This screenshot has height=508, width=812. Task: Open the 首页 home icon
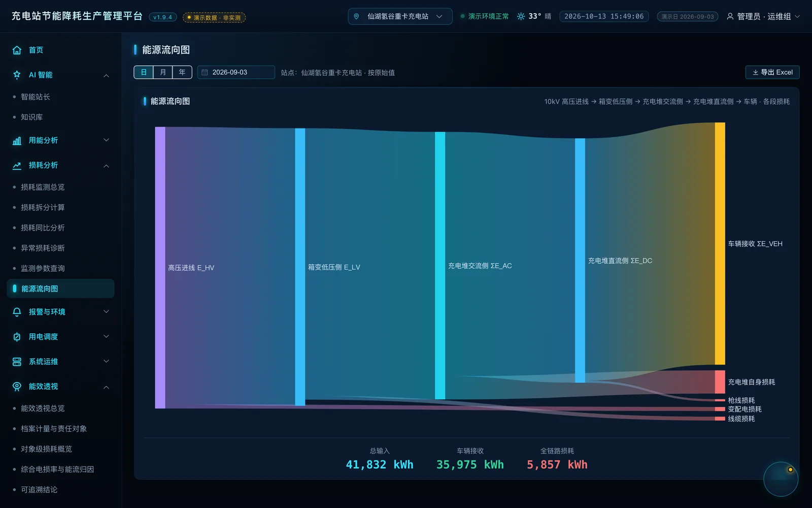coord(17,50)
